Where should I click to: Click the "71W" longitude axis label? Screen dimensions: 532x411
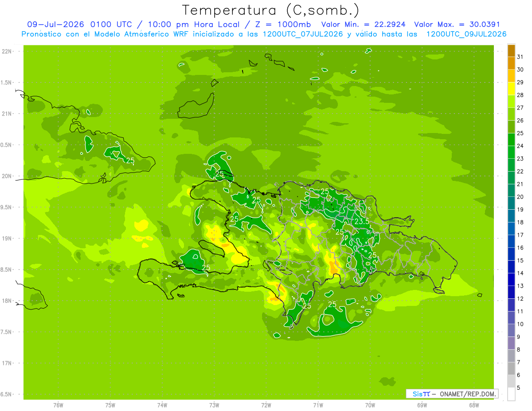[318, 405]
